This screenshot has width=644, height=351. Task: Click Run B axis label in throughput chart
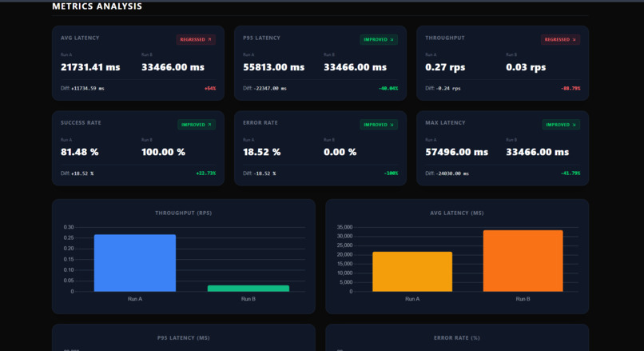coord(248,299)
